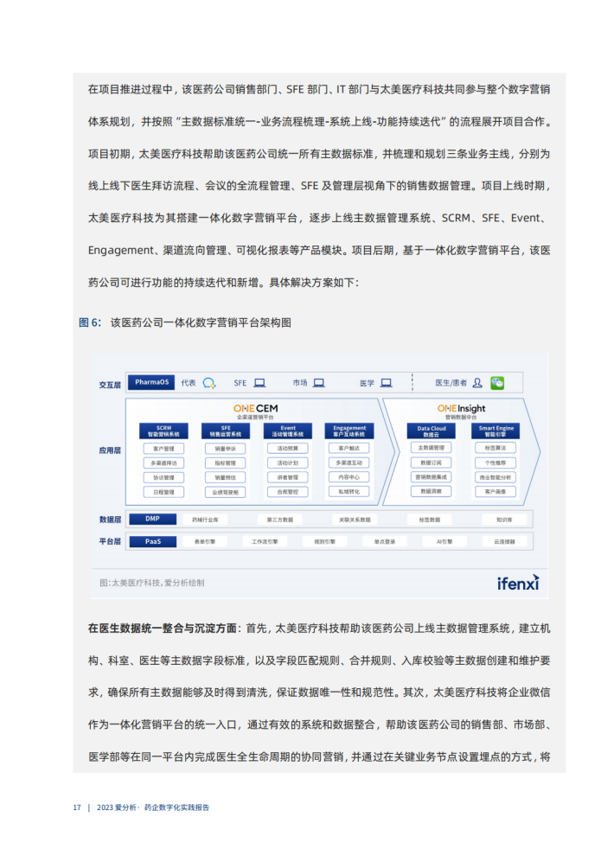Click the 标签数据 data item

[x=430, y=520]
